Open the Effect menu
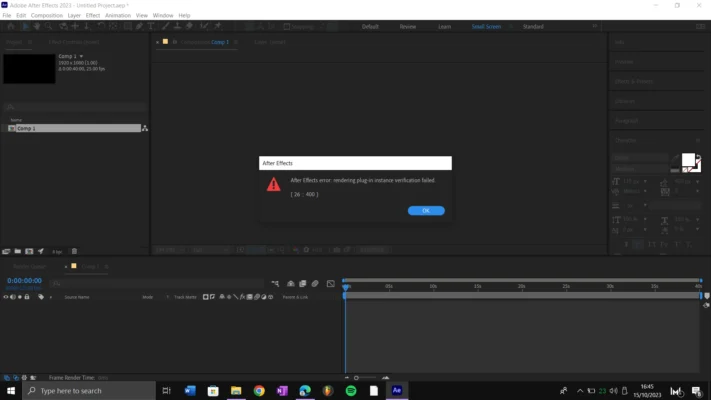 tap(93, 15)
